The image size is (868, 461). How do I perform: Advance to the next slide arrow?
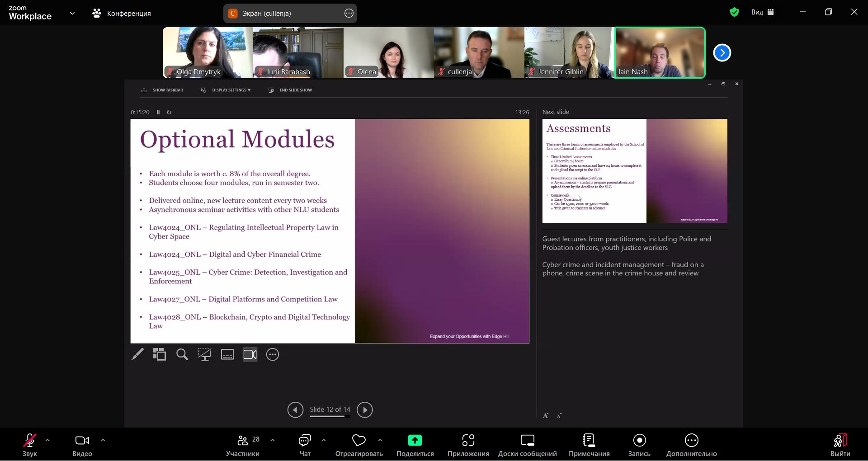pyautogui.click(x=365, y=410)
